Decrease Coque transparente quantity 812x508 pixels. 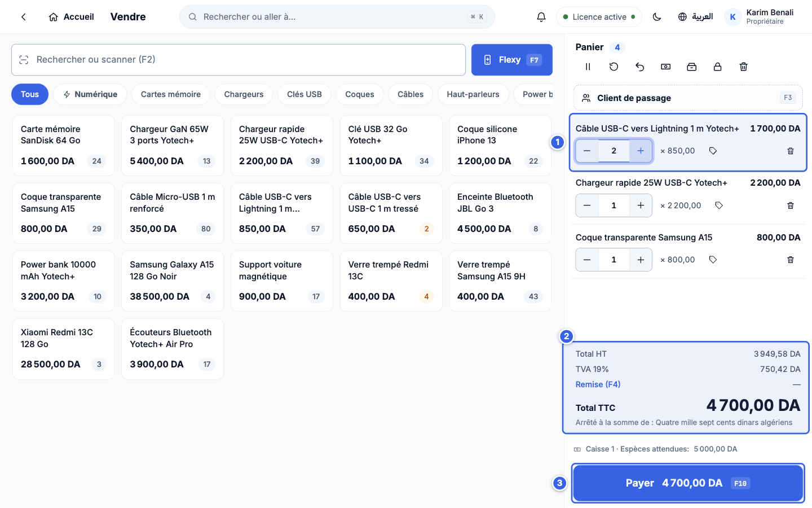[x=587, y=260]
